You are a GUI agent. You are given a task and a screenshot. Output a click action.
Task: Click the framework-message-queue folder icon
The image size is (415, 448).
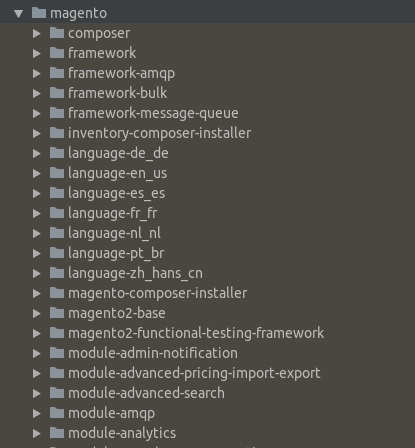coord(57,113)
